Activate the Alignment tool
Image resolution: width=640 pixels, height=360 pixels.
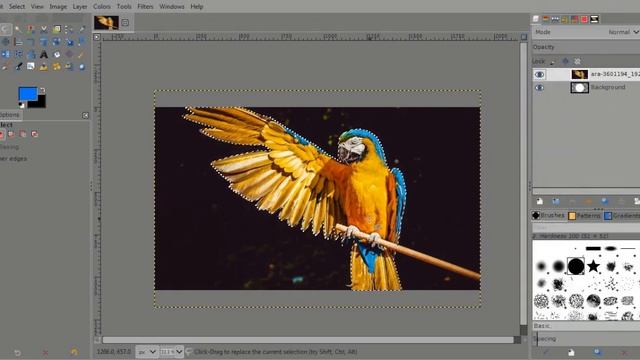click(x=18, y=42)
